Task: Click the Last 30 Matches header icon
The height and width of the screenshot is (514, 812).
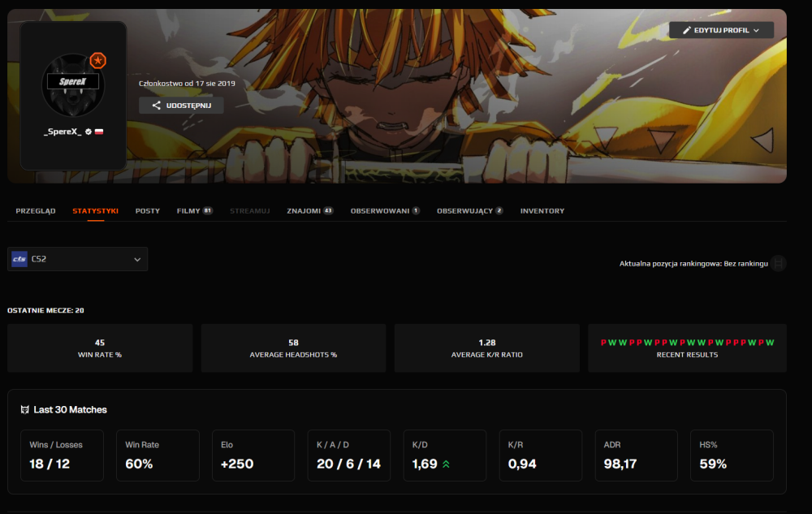Action: [x=25, y=410]
